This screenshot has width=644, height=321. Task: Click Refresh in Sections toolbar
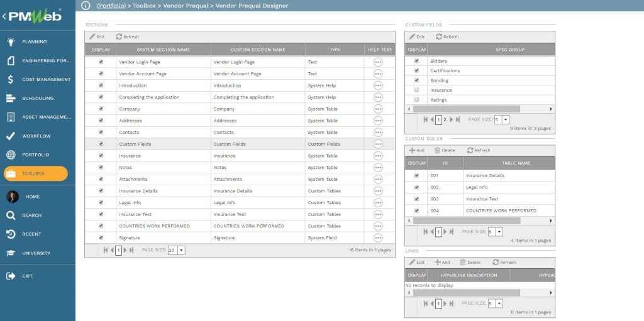(x=128, y=36)
